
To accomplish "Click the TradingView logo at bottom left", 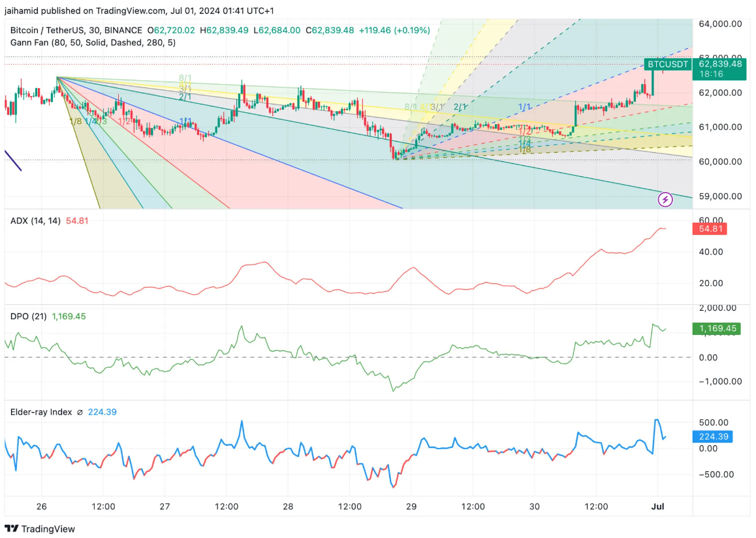I will (x=40, y=529).
